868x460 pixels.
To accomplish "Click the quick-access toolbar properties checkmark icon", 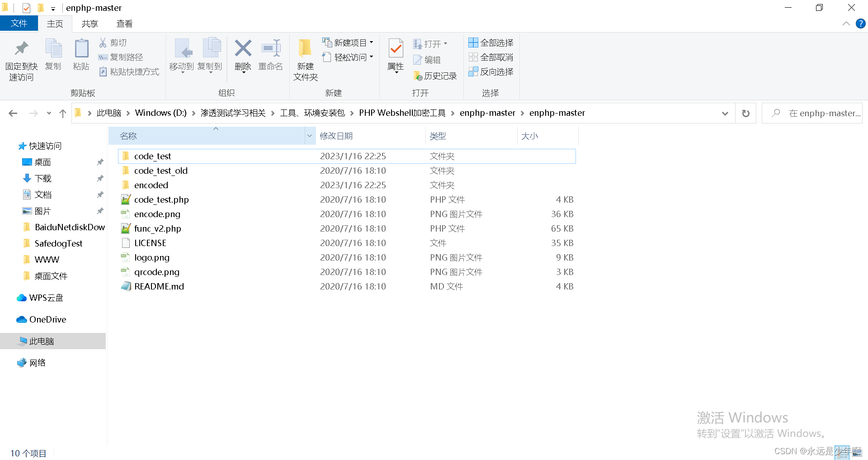I will tap(26, 8).
